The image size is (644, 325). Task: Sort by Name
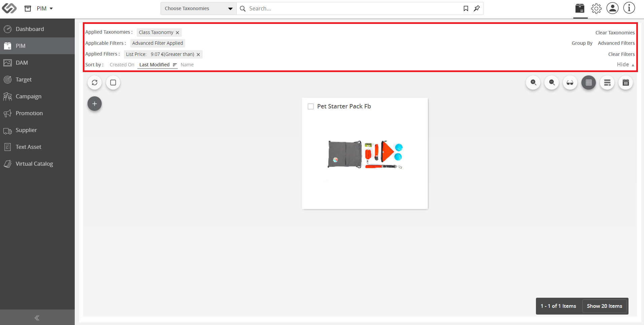click(x=187, y=65)
